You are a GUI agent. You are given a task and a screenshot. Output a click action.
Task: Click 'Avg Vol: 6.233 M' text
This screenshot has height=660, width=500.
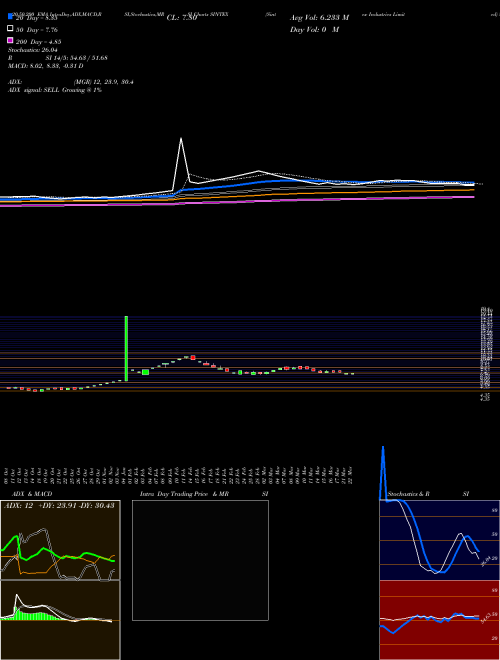tap(319, 18)
